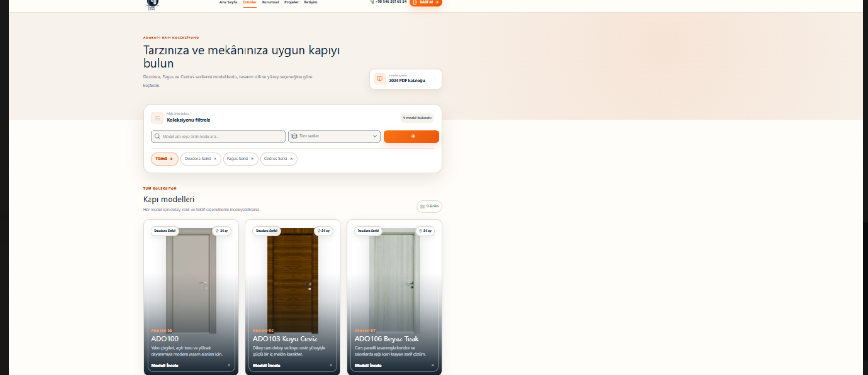
Task: Click the ADO103 Koyu Ceviz door image
Action: pos(292,280)
